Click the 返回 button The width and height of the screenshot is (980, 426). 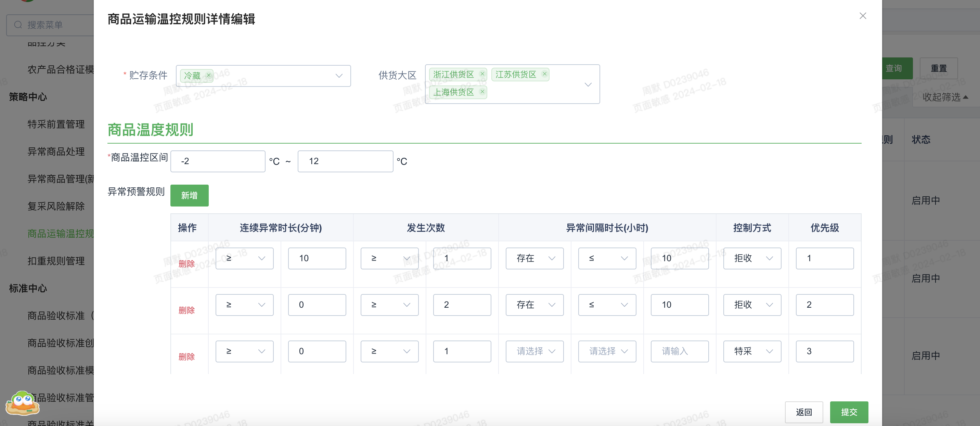click(803, 412)
